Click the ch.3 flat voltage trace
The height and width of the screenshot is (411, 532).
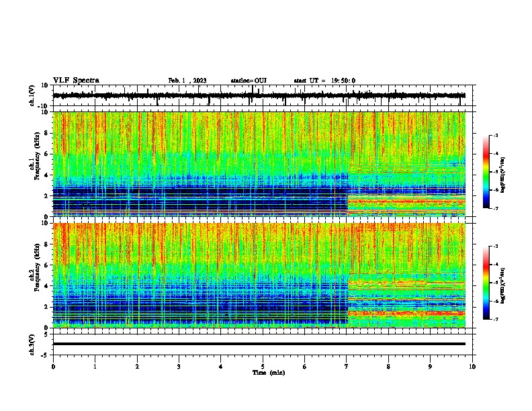259,344
